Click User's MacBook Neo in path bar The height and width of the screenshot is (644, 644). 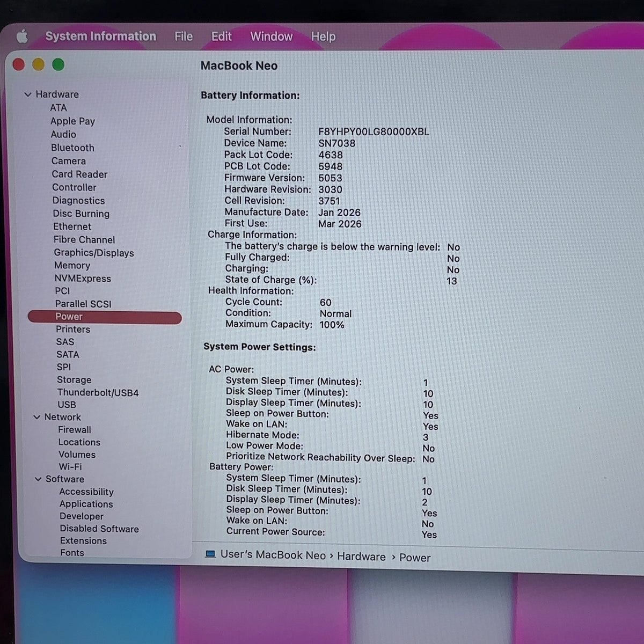coord(273,555)
